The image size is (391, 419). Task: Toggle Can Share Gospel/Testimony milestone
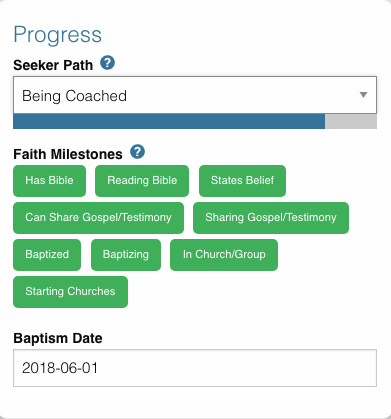[98, 218]
